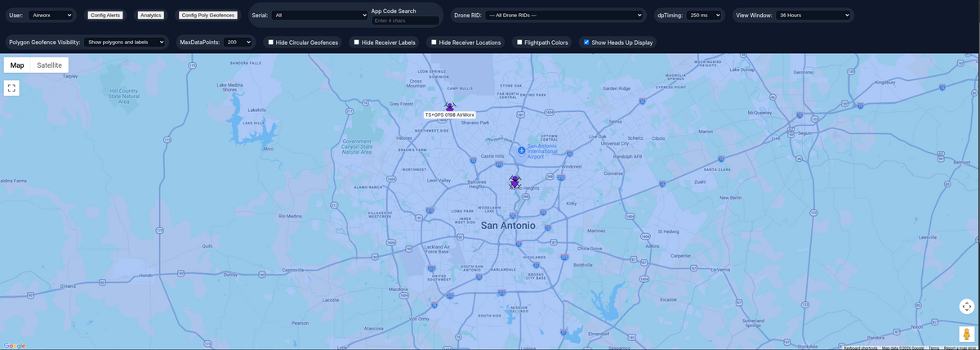Open the map Terms link

(x=933, y=348)
